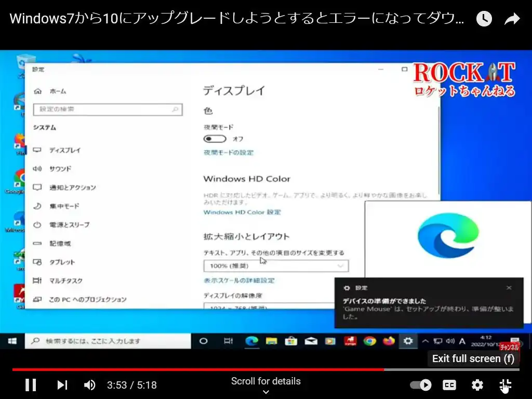The image size is (532, 399).
Task: Open the Windows Start button
Action: click(12, 341)
